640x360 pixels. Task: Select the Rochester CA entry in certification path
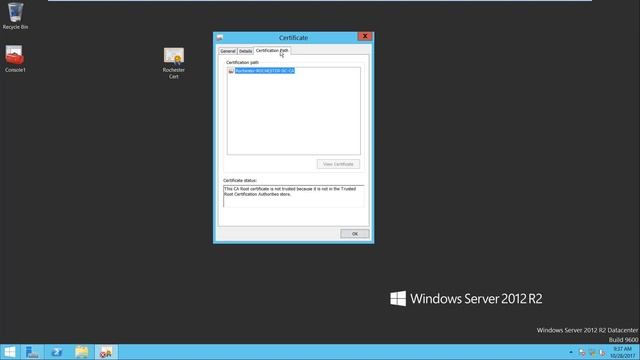(x=265, y=71)
